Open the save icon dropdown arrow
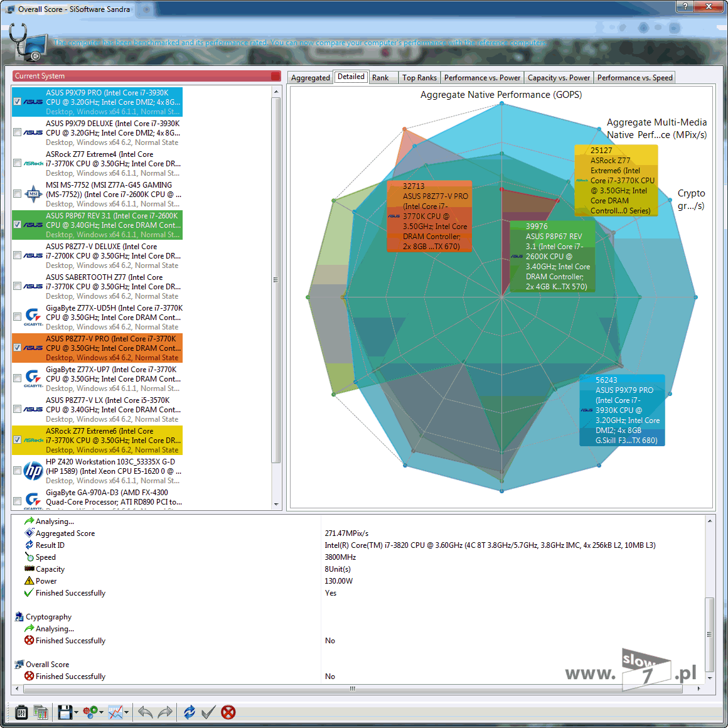This screenshot has height=728, width=728. coord(76,713)
